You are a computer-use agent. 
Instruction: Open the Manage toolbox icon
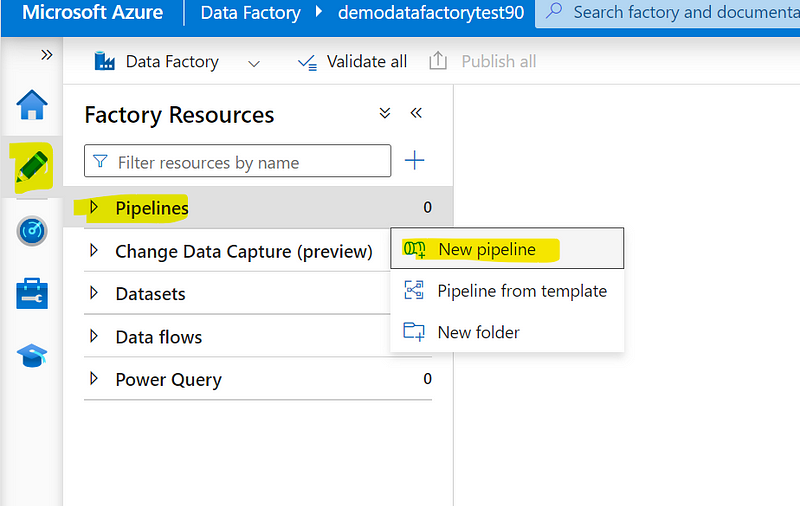click(32, 293)
